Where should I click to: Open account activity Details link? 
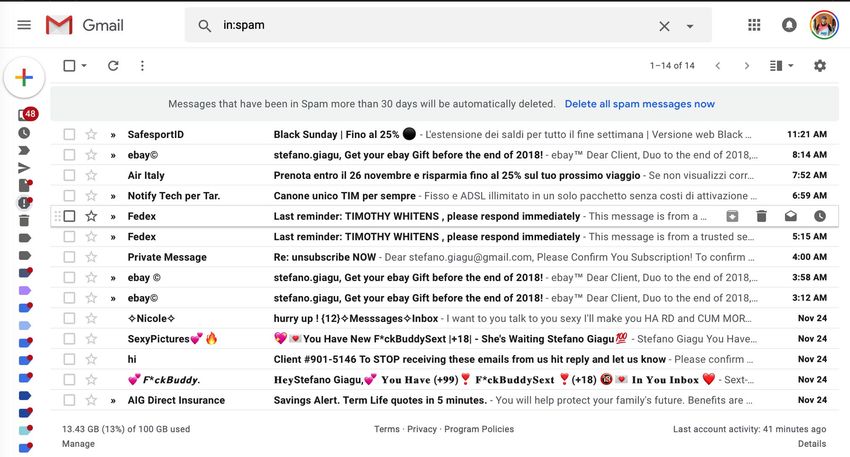click(x=812, y=443)
